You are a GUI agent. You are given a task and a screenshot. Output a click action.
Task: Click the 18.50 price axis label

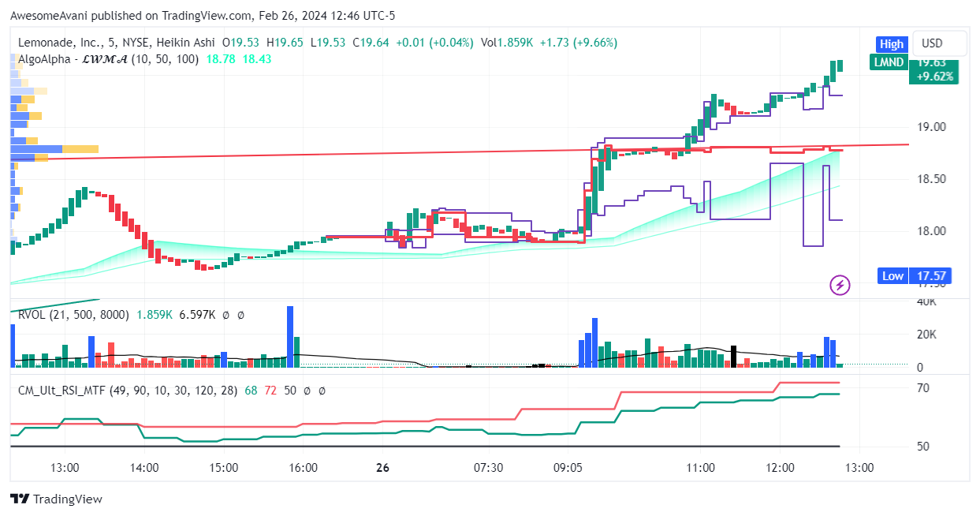click(930, 178)
